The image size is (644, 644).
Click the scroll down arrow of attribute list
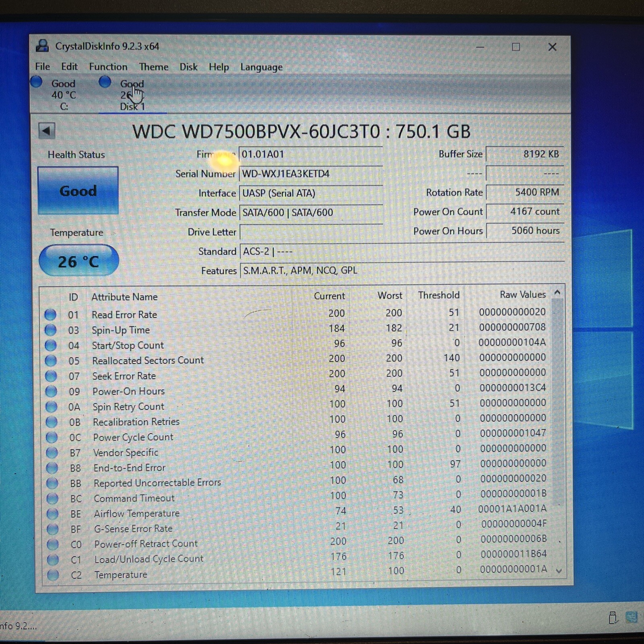click(559, 571)
